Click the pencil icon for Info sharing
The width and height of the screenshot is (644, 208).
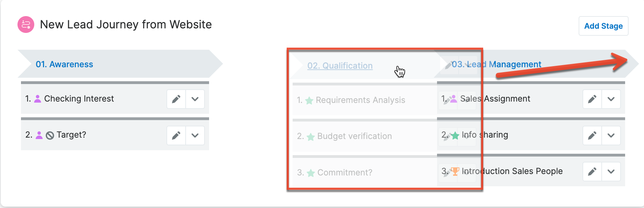[592, 135]
